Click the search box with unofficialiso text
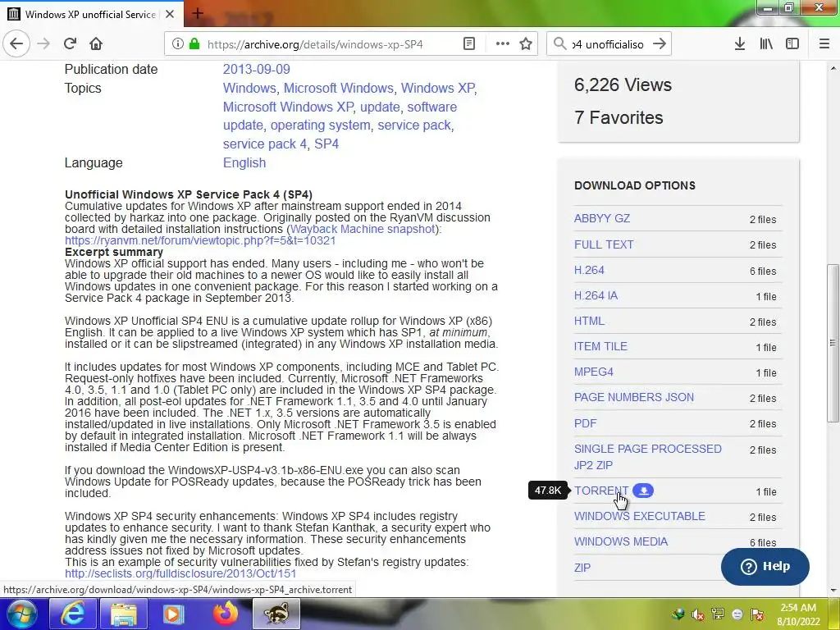 pos(608,44)
